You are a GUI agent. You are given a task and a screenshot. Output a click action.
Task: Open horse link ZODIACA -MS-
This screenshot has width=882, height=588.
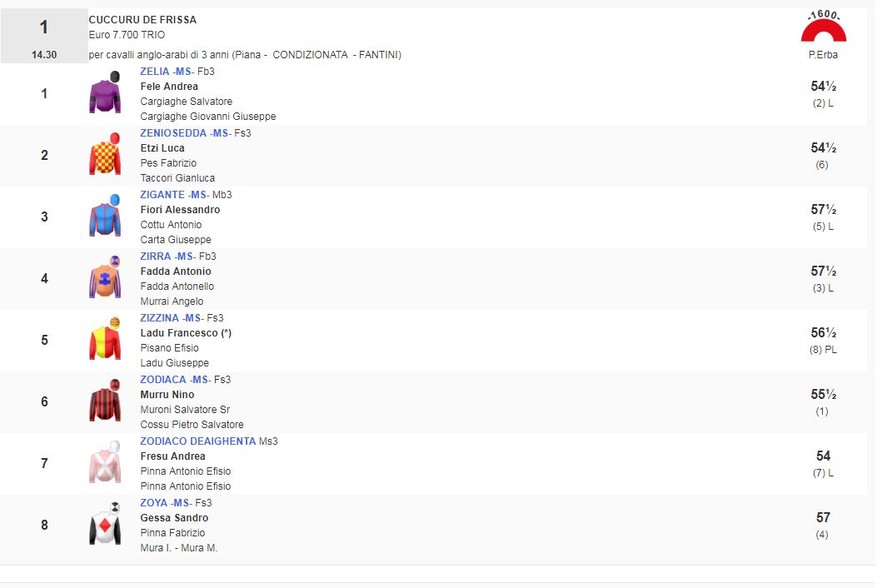174,380
